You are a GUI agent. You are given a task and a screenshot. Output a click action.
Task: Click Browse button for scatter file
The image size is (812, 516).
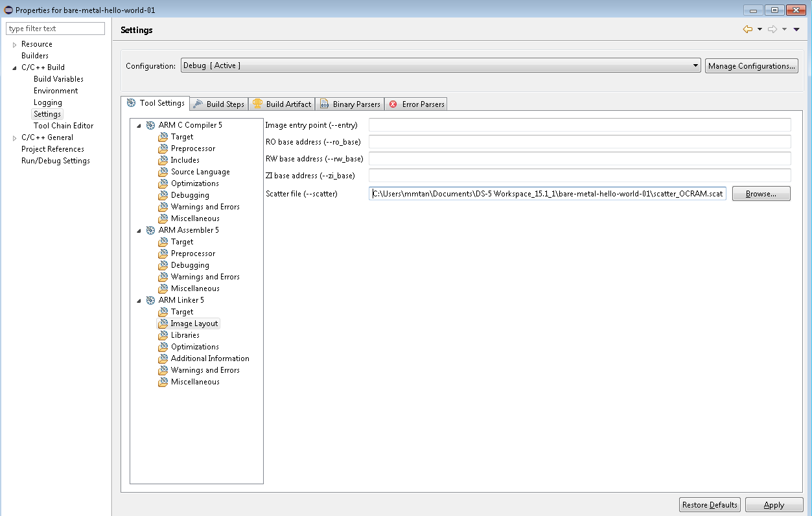(x=761, y=193)
